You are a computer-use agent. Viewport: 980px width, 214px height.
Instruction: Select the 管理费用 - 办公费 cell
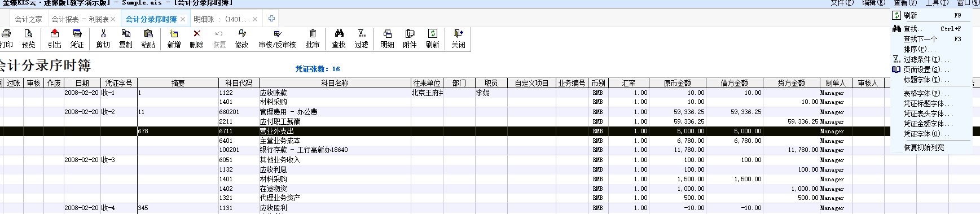[335, 112]
